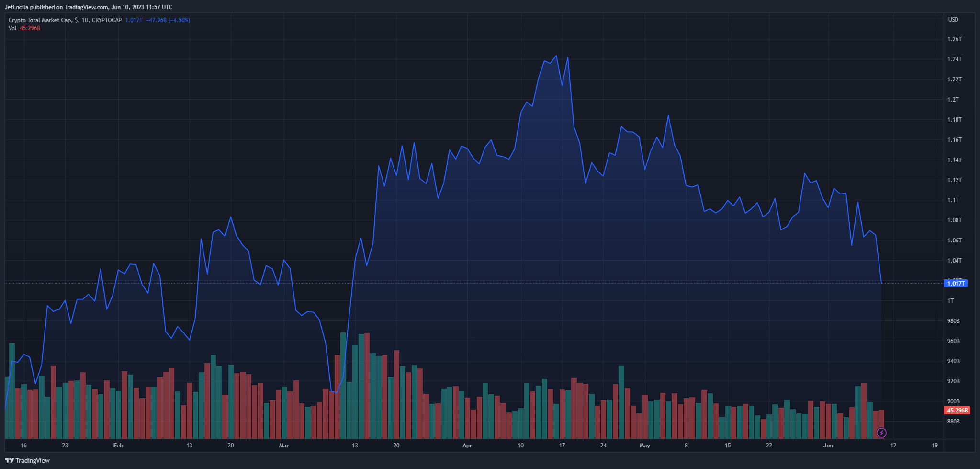This screenshot has width=980, height=469.
Task: Click the TradingView logo icon
Action: [x=9, y=460]
